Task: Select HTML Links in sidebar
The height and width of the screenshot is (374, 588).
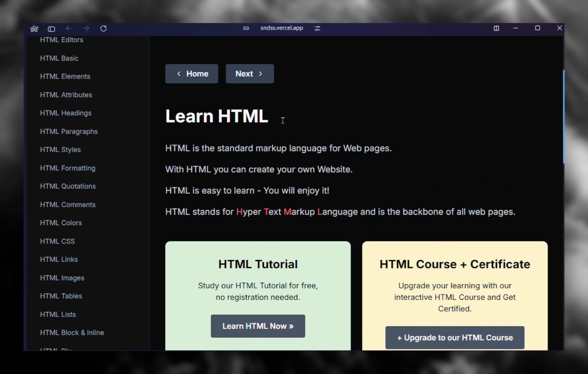Action: pos(59,259)
